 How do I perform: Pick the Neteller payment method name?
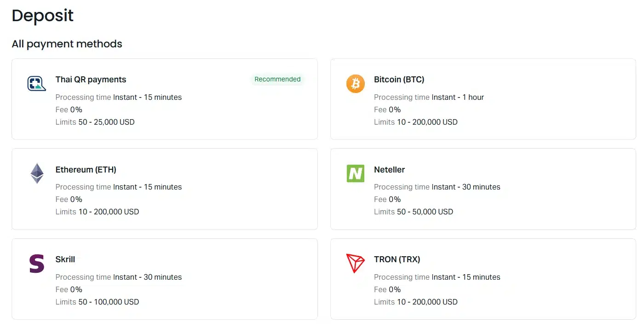(x=389, y=170)
